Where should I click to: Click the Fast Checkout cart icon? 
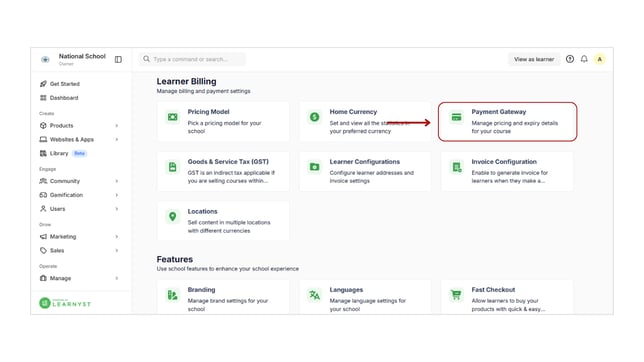[x=456, y=295]
